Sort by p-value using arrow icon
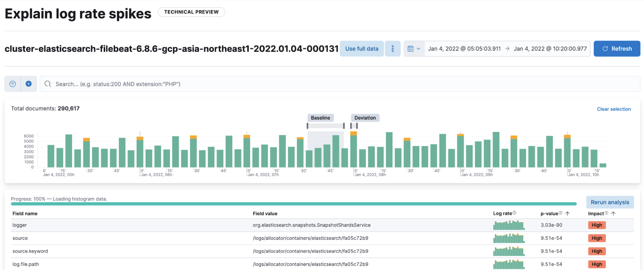Viewport: 644px width, 270px height. tap(567, 213)
